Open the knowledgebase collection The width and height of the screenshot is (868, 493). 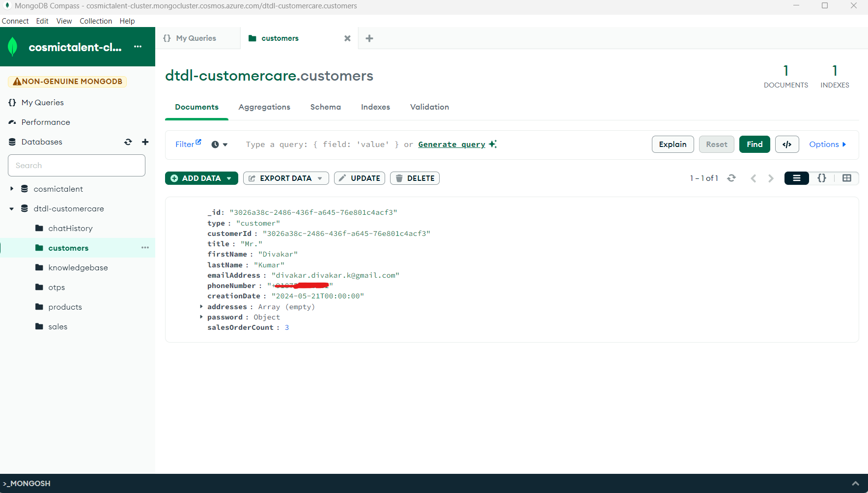click(78, 267)
